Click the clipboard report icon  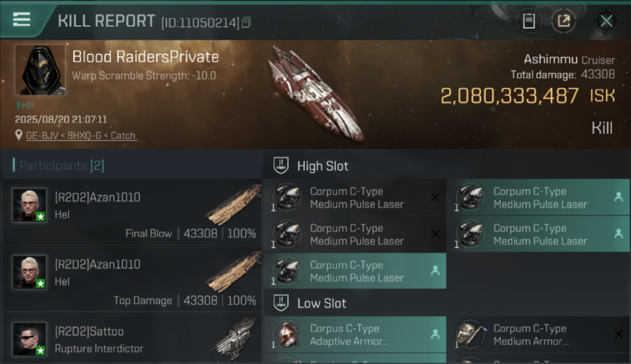tap(529, 21)
